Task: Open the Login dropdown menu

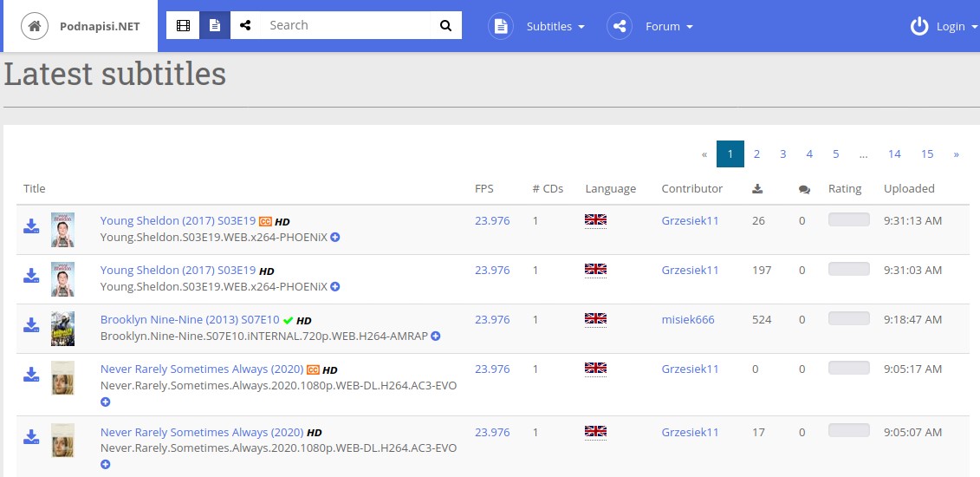Action: (x=957, y=26)
